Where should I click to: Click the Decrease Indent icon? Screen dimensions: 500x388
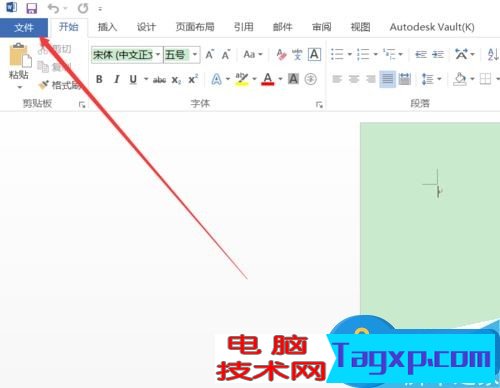click(421, 54)
